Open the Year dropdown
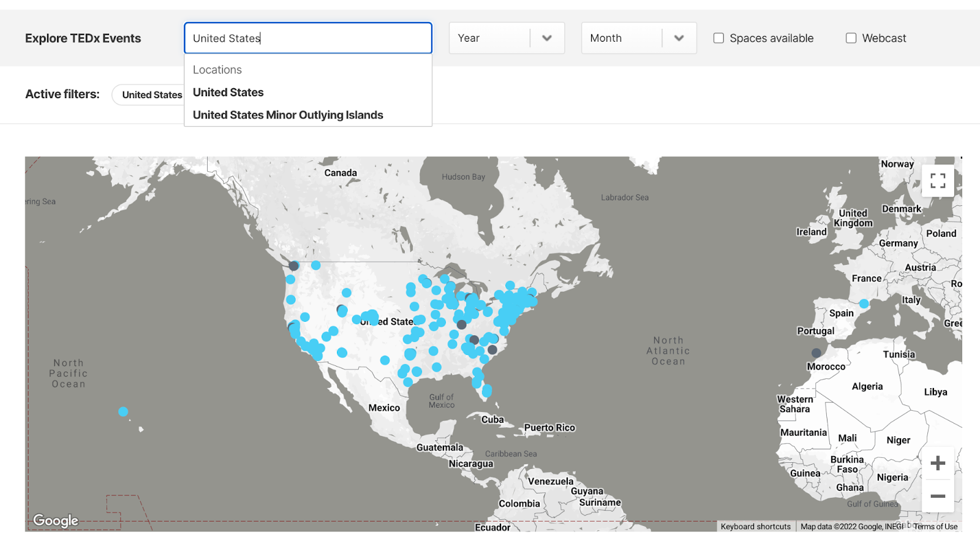This screenshot has height=537, width=980. point(507,38)
